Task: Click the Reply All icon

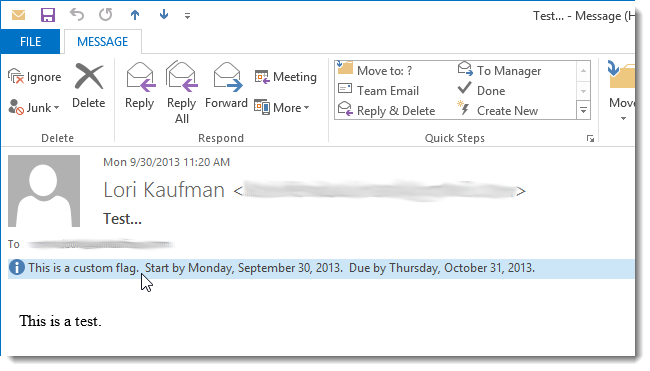Action: pyautogui.click(x=182, y=77)
